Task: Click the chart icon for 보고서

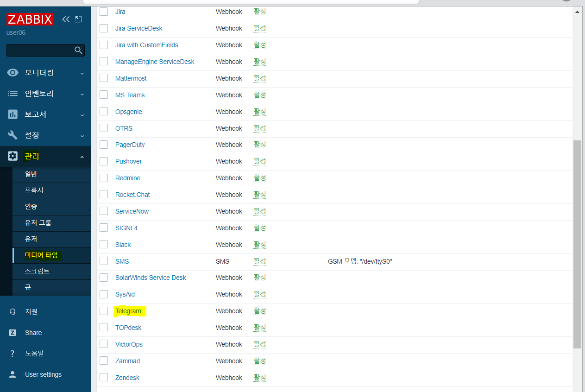Action: pos(13,114)
